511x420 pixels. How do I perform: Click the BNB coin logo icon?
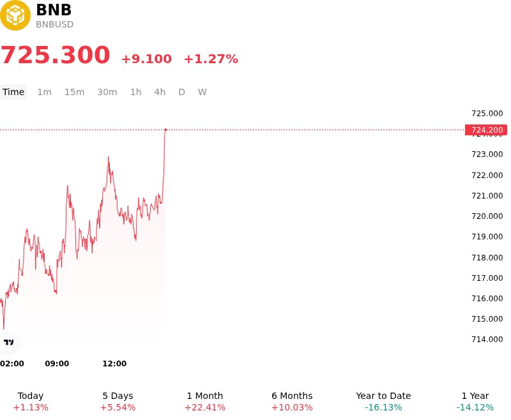15,15
